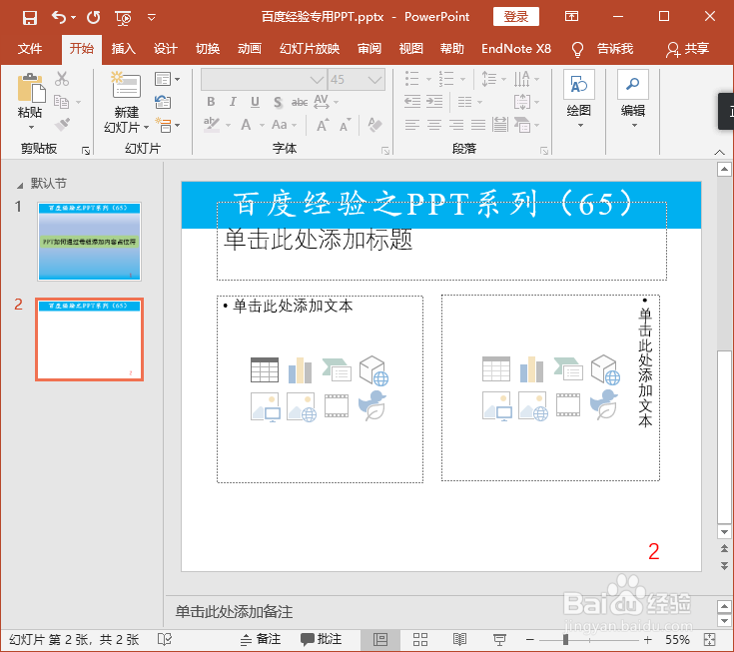Screen dimensions: 734x652
Task: Click the 新建幻灯片 icon
Action: point(126,85)
